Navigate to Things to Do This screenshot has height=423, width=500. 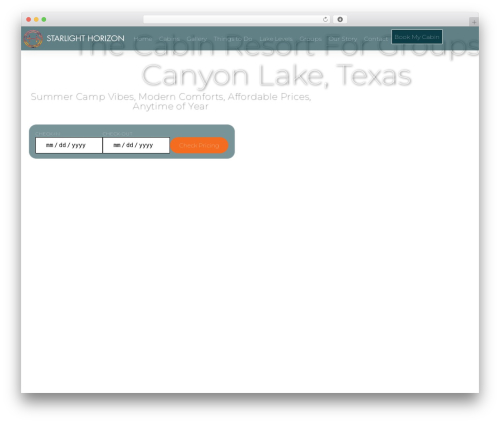[x=233, y=39]
